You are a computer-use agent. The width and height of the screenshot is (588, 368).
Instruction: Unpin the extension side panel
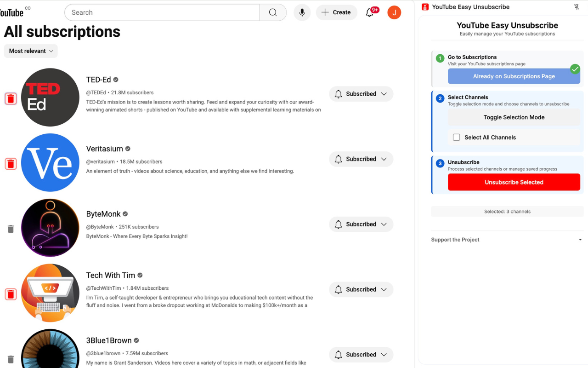coord(577,7)
